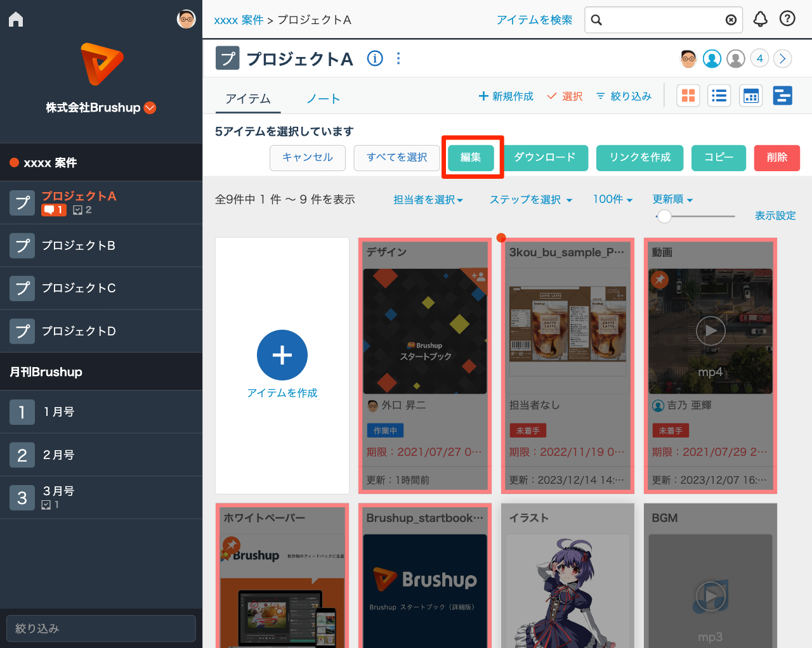The image size is (812, 648).
Task: Select the イラスト item card
Action: tap(568, 576)
